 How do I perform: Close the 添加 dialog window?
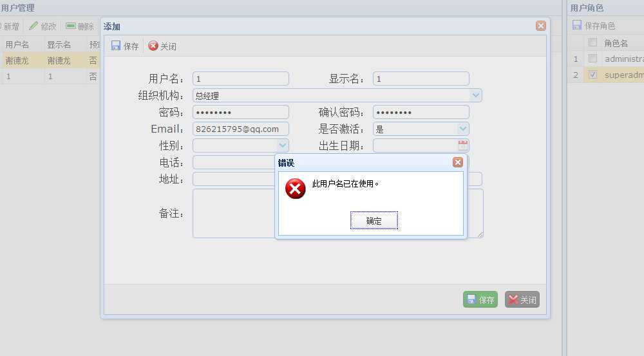[541, 26]
